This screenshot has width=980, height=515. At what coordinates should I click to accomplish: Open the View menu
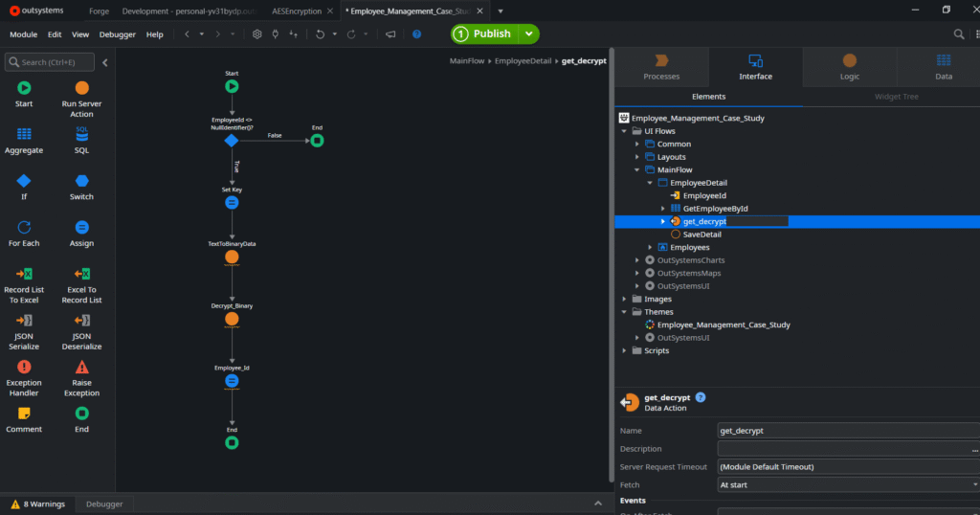click(x=80, y=34)
